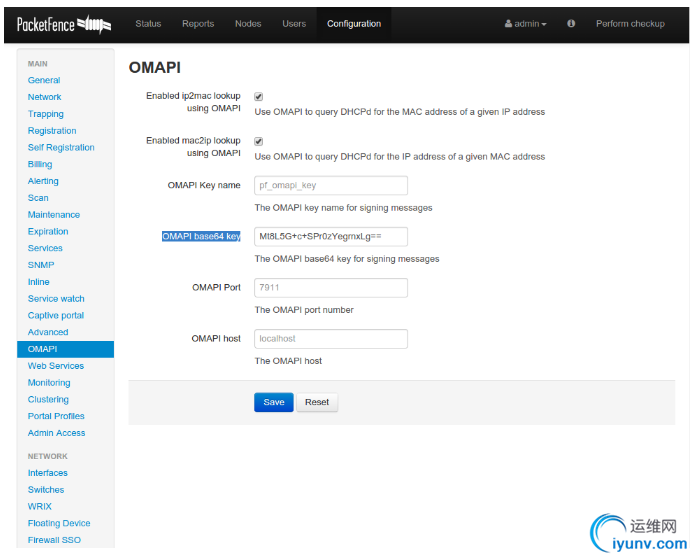The height and width of the screenshot is (560, 693).
Task: Toggle Enabled mac2ip lookup checkbox
Action: pos(259,141)
